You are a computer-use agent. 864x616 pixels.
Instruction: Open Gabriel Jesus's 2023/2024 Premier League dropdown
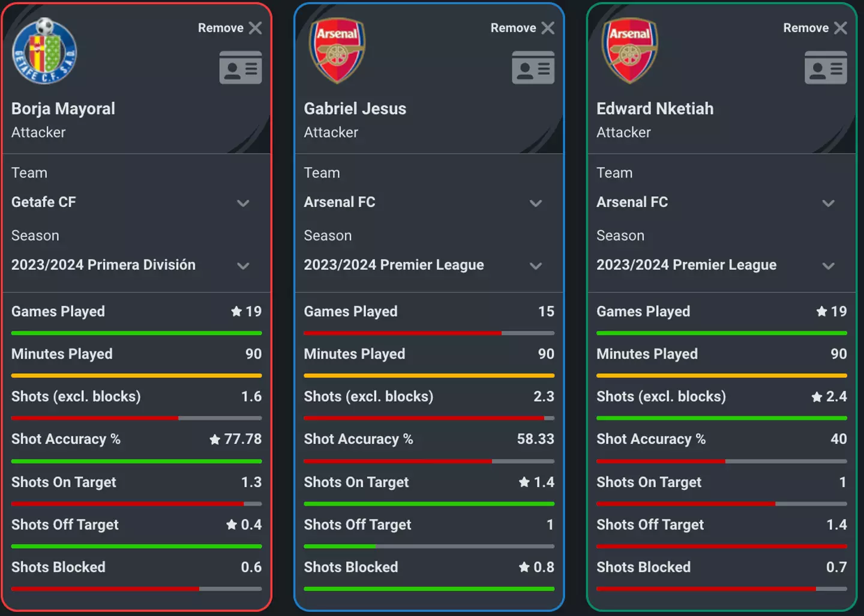(x=536, y=266)
